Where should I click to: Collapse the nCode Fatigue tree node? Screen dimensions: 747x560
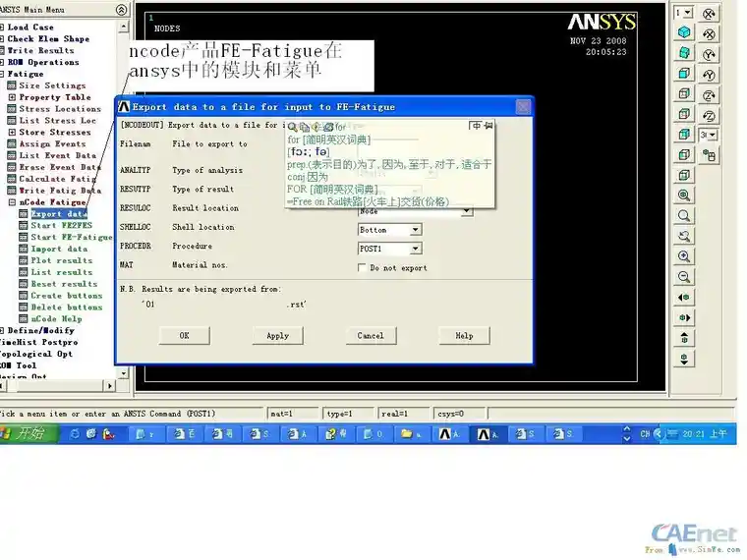pyautogui.click(x=12, y=202)
